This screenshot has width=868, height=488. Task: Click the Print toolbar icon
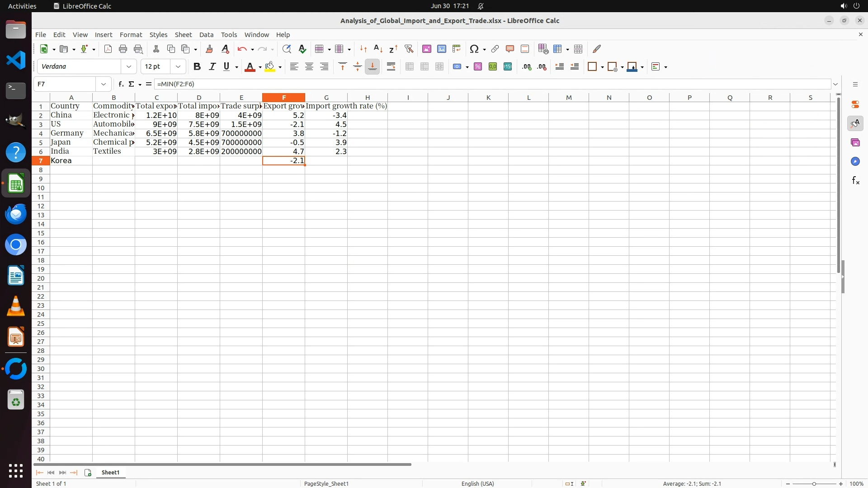click(123, 49)
